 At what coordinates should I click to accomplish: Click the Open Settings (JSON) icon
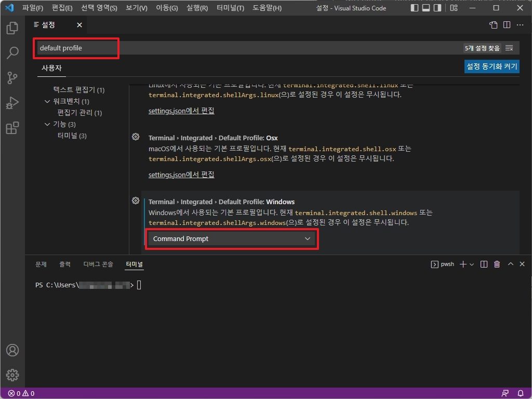point(494,25)
